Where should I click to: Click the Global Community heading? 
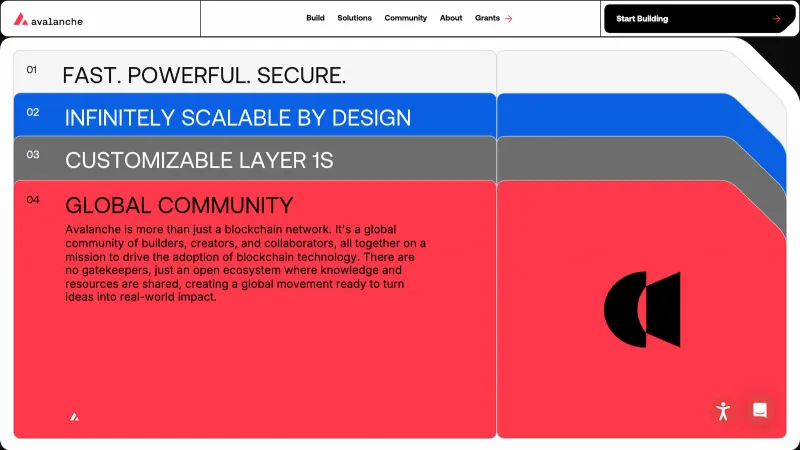[179, 206]
